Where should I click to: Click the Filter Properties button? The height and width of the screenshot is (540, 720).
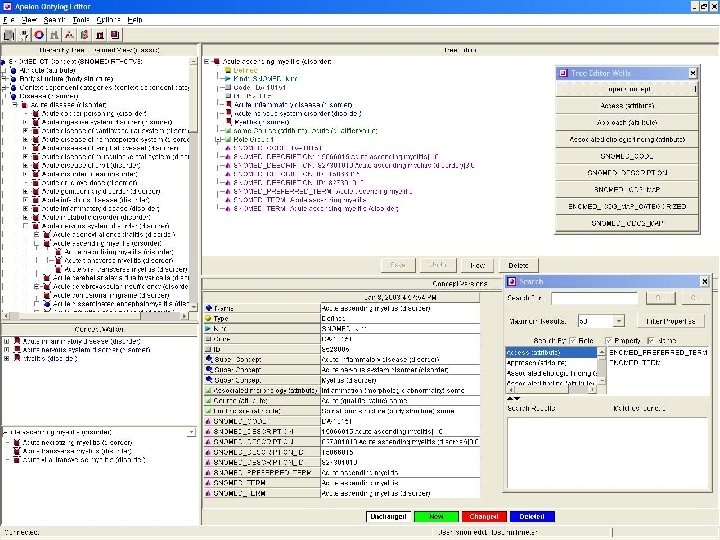pyautogui.click(x=669, y=321)
